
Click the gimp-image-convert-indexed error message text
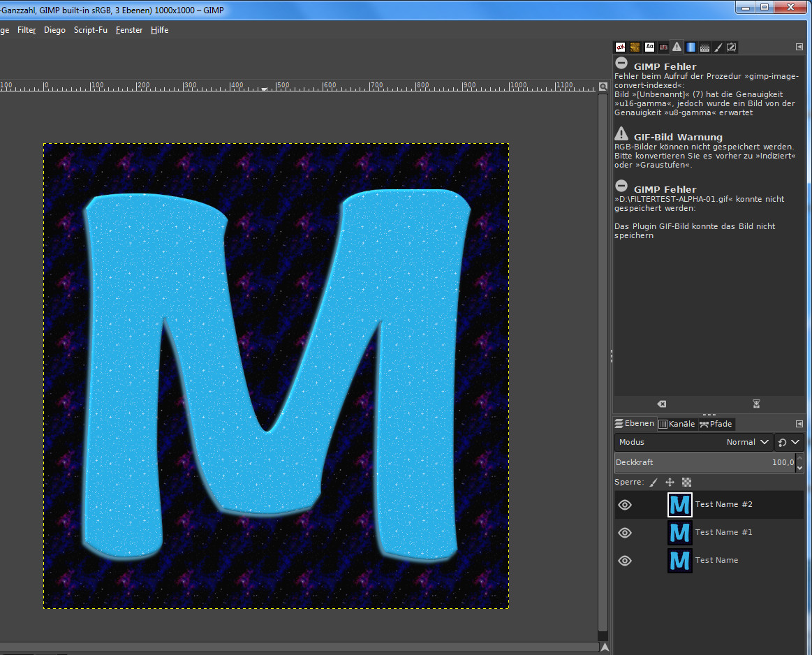coord(707,94)
